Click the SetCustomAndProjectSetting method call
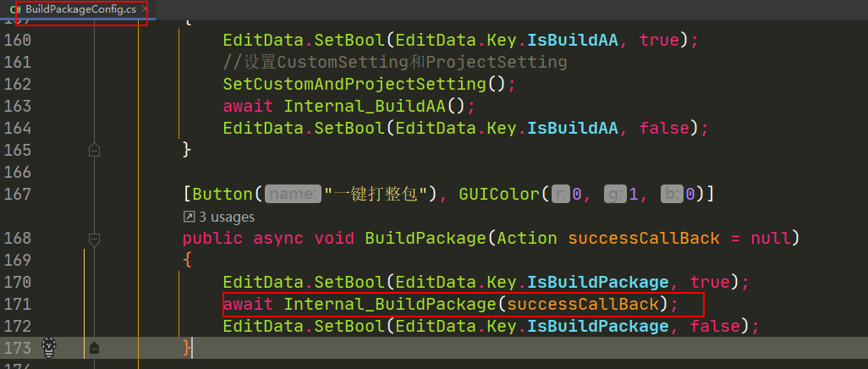This screenshot has height=369, width=868. 354,85
